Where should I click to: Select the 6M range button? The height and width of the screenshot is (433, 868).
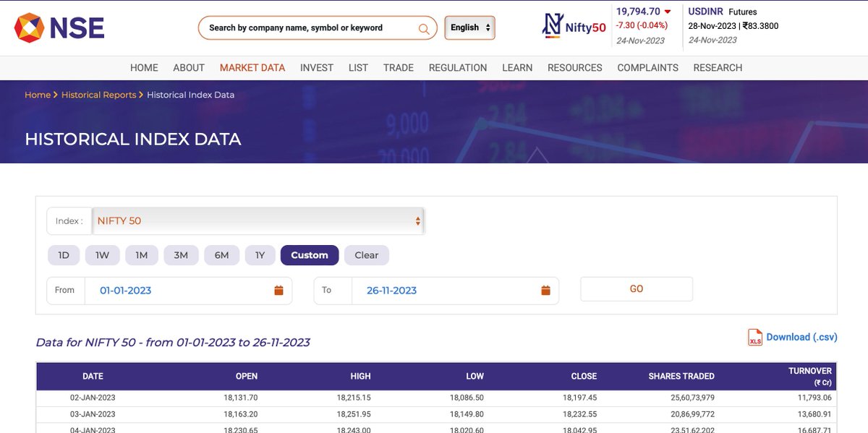coord(221,255)
